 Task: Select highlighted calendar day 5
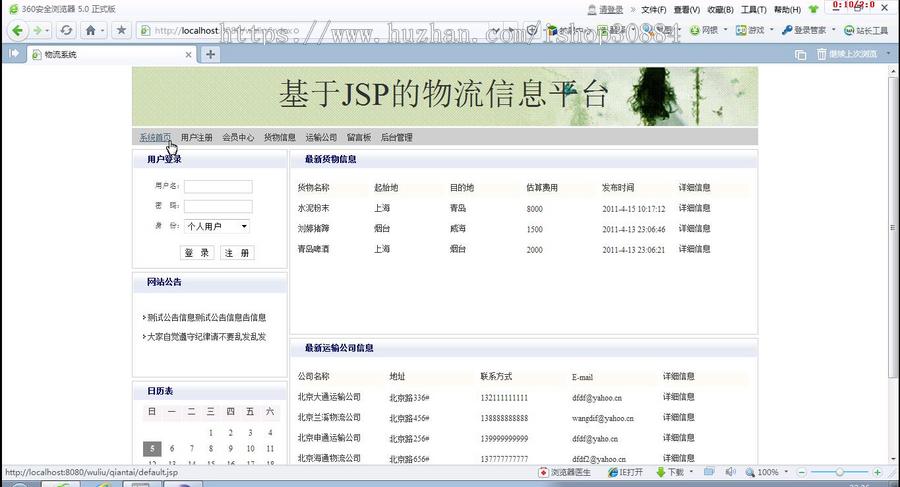point(152,449)
